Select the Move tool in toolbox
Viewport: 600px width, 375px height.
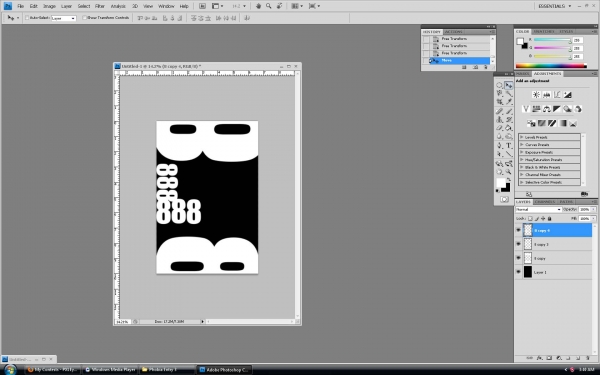coord(509,85)
